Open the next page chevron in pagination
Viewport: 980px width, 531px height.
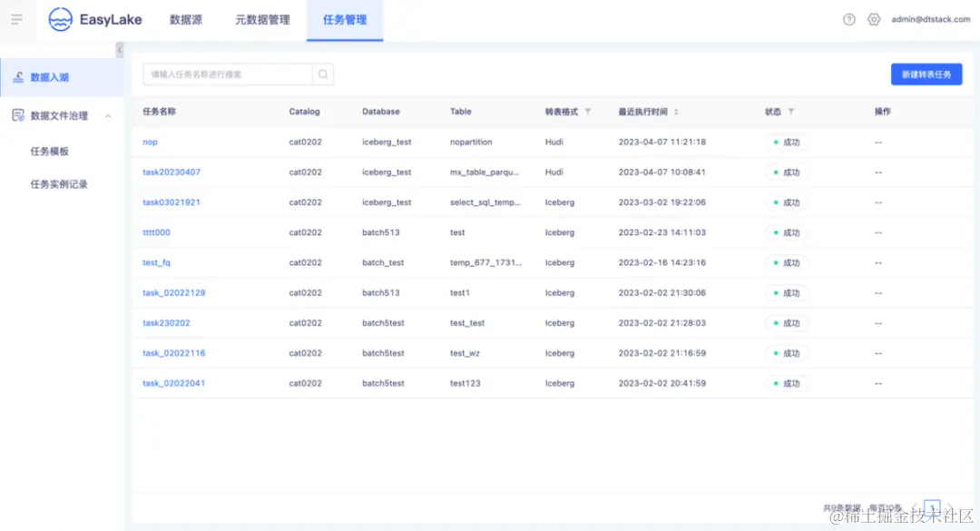949,508
